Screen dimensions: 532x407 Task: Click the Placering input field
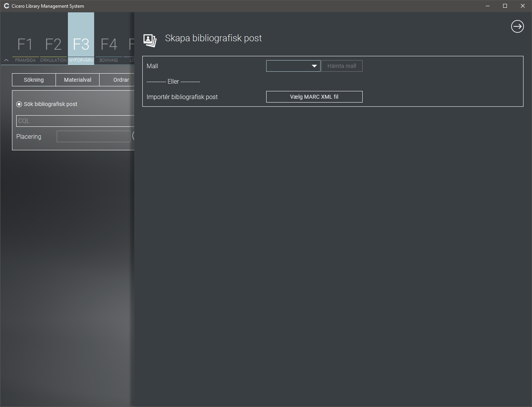tap(93, 136)
